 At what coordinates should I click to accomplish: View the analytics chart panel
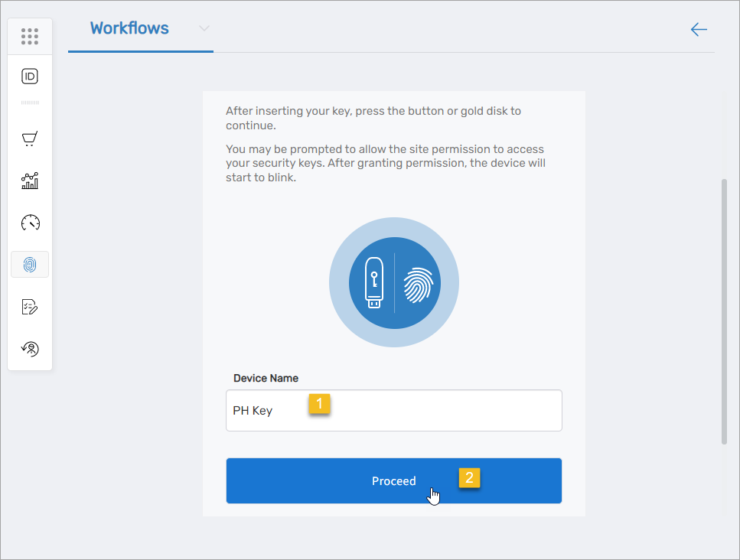29,181
